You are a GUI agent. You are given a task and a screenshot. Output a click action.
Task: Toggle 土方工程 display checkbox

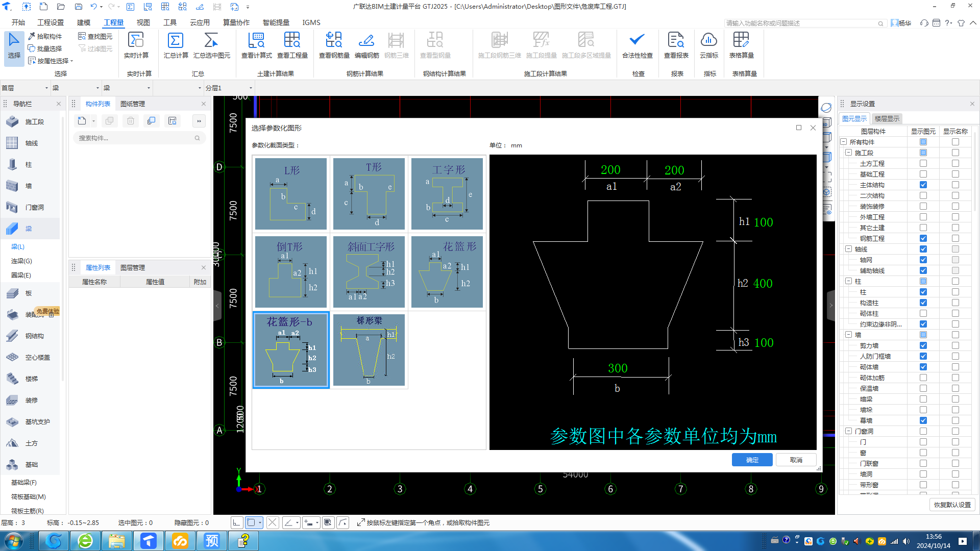click(923, 163)
